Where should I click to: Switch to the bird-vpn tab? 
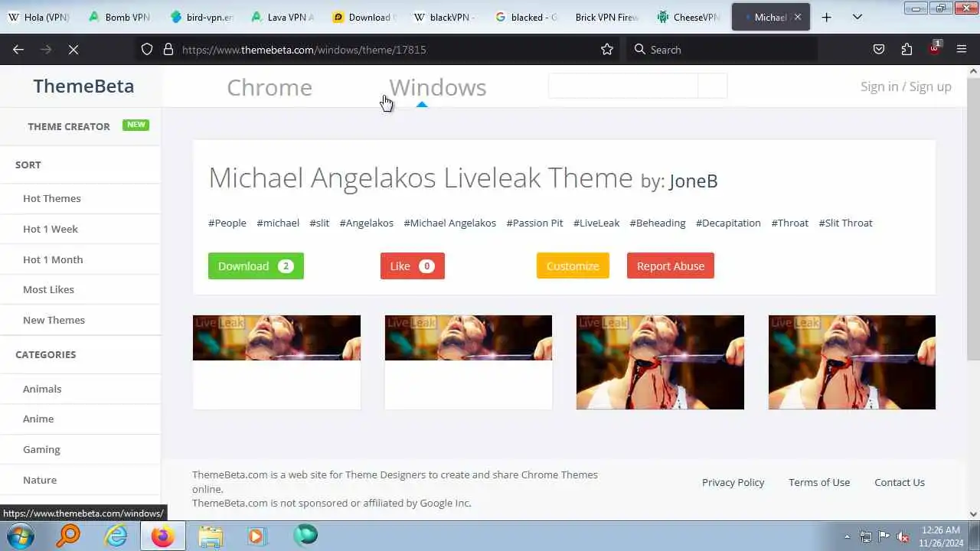click(202, 17)
